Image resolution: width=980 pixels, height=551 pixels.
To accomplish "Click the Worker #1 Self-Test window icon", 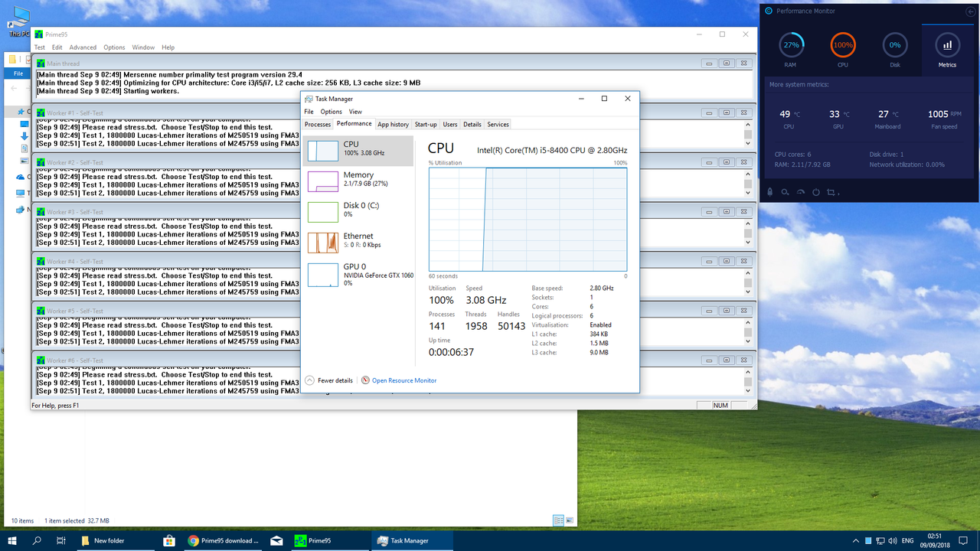I will [x=41, y=112].
